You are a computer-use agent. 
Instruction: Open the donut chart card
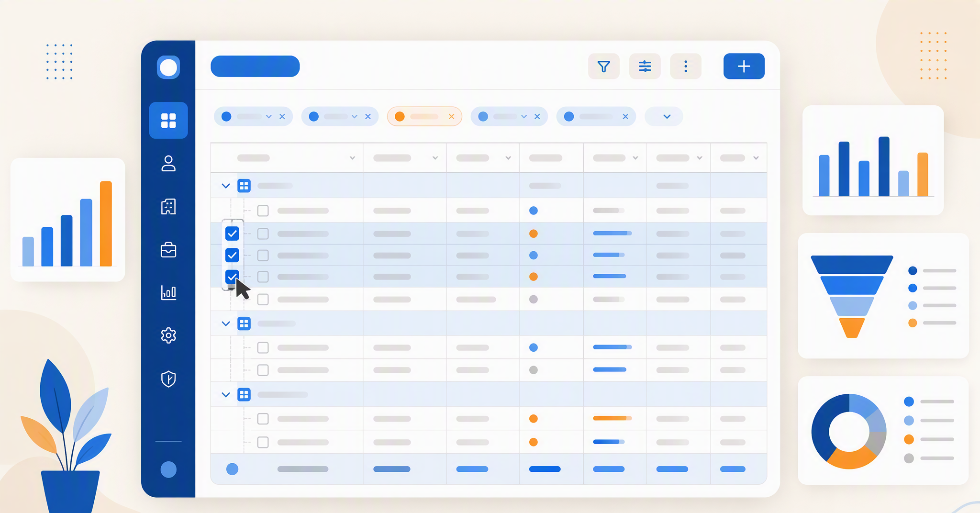point(883,431)
